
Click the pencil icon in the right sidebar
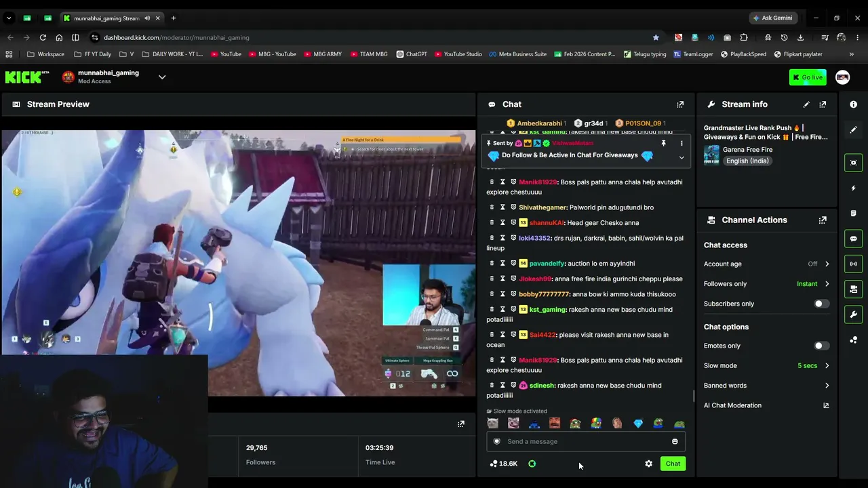point(853,129)
